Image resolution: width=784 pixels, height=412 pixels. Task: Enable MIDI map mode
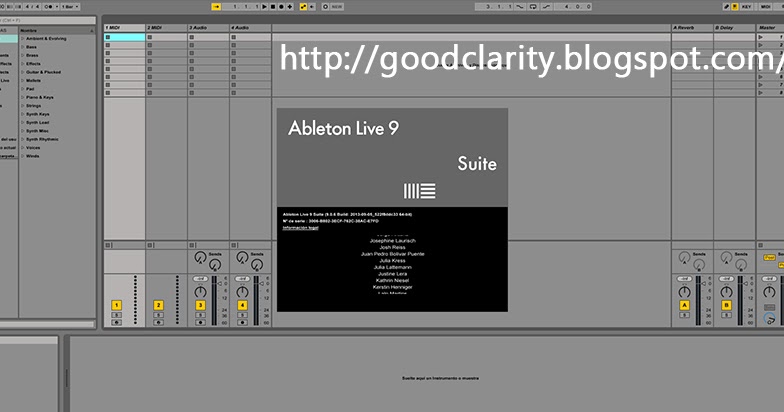click(766, 6)
